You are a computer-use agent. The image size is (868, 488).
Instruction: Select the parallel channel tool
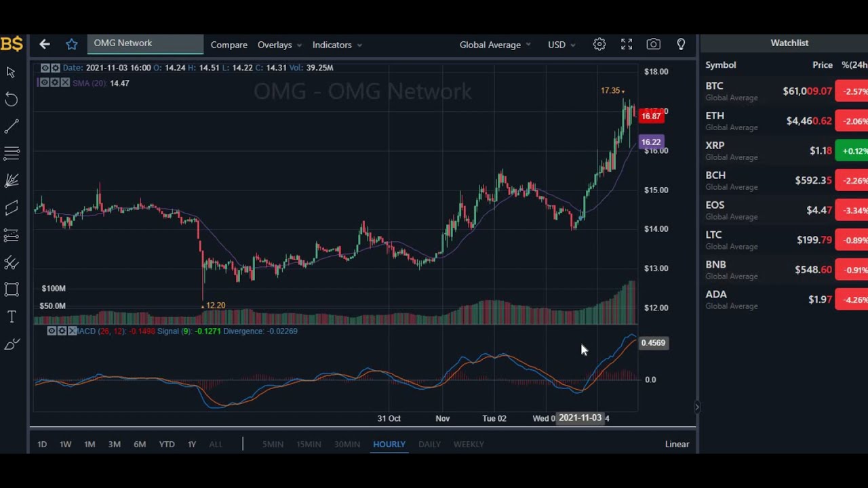tap(12, 208)
